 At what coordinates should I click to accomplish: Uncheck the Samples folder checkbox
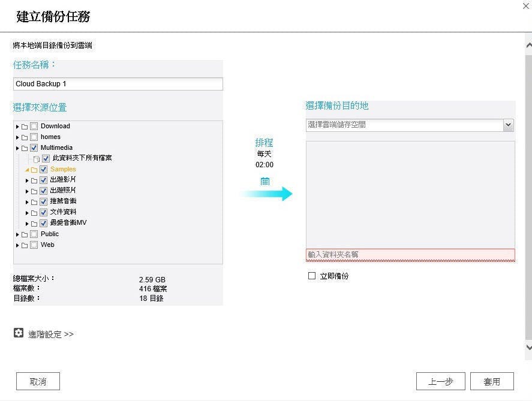click(x=43, y=169)
